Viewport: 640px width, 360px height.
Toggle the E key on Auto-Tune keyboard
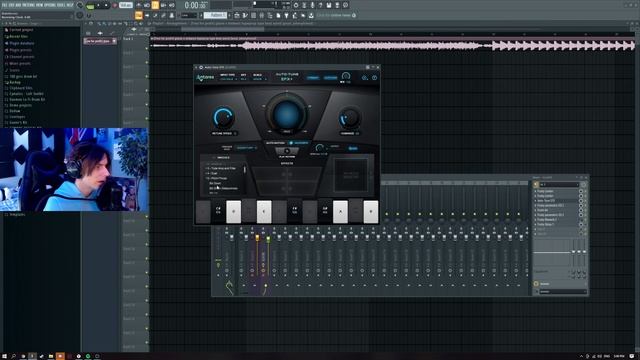point(264,211)
